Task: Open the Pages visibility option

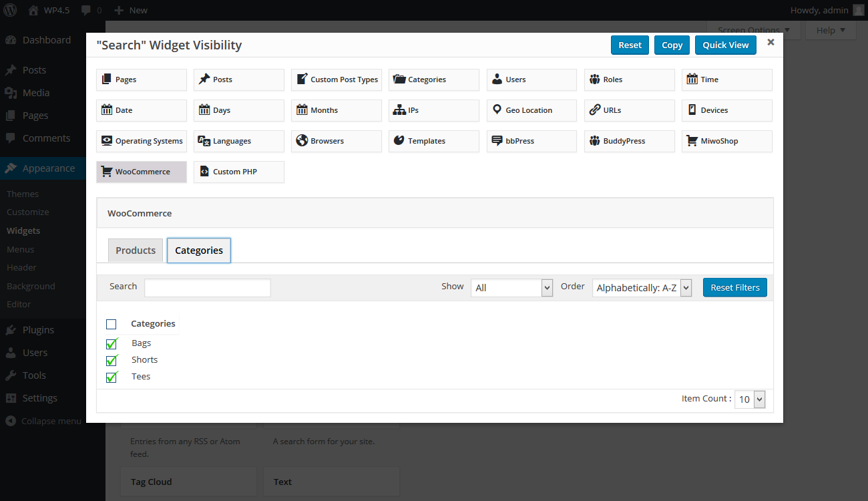Action: [142, 79]
